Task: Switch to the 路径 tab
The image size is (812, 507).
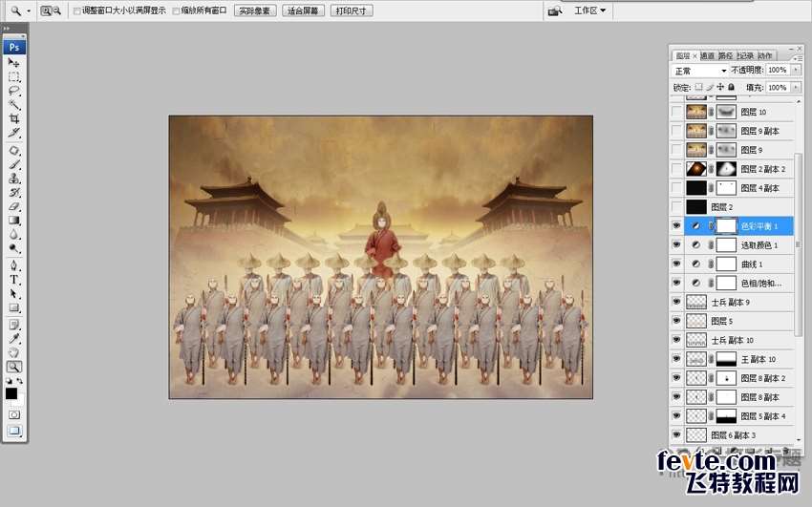Action: click(725, 55)
